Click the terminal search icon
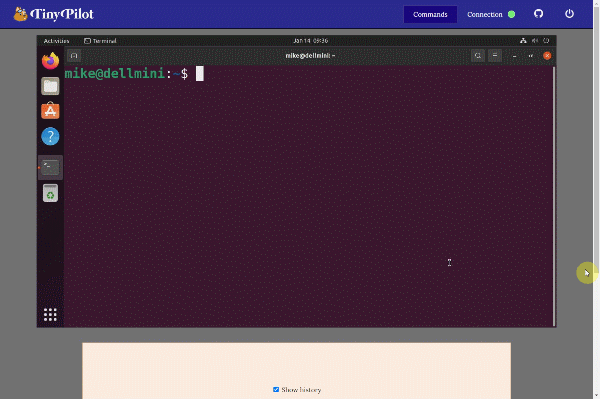 [x=478, y=56]
